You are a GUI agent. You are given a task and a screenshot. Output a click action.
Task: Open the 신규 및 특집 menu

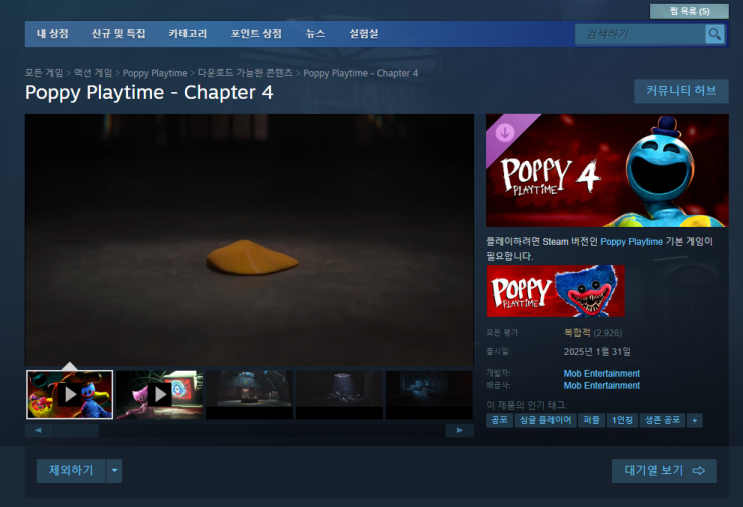(118, 34)
